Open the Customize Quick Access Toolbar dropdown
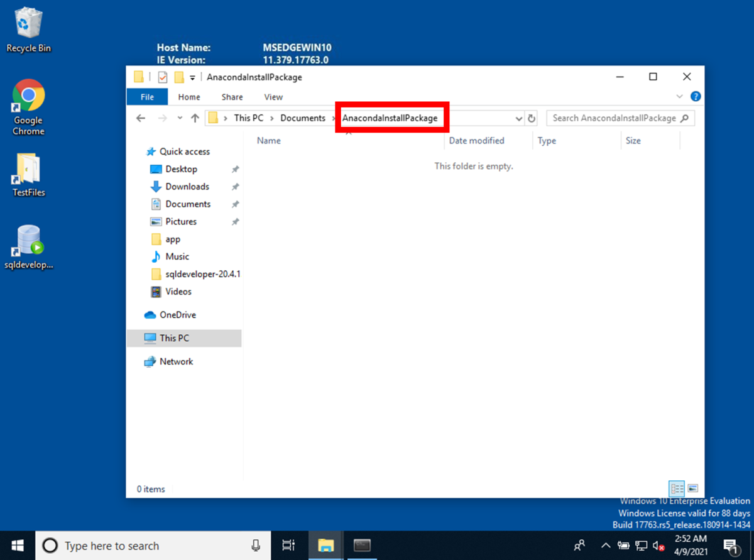This screenshot has height=560, width=754. click(192, 78)
